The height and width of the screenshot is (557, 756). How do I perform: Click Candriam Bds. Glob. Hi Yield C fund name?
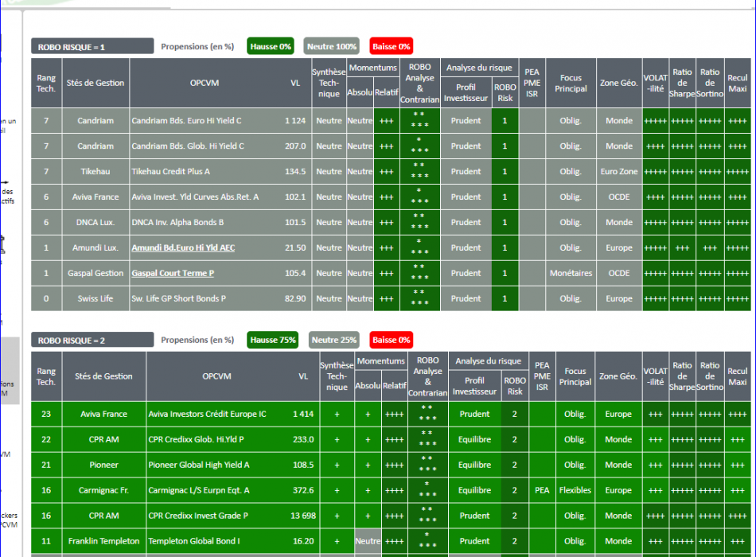point(188,146)
